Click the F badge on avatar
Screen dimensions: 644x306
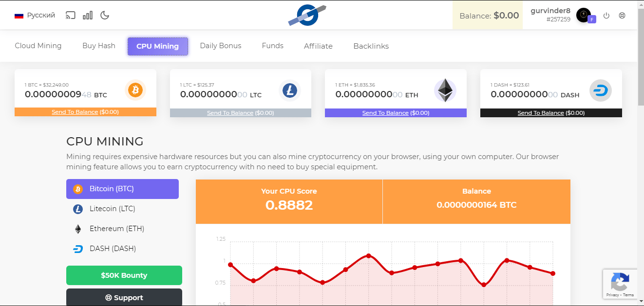click(592, 19)
